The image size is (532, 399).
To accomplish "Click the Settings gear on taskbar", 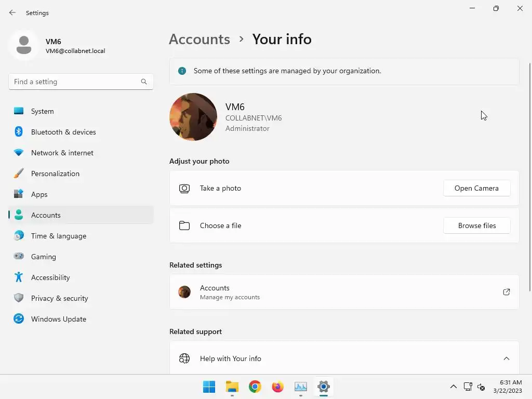I will click(x=324, y=387).
